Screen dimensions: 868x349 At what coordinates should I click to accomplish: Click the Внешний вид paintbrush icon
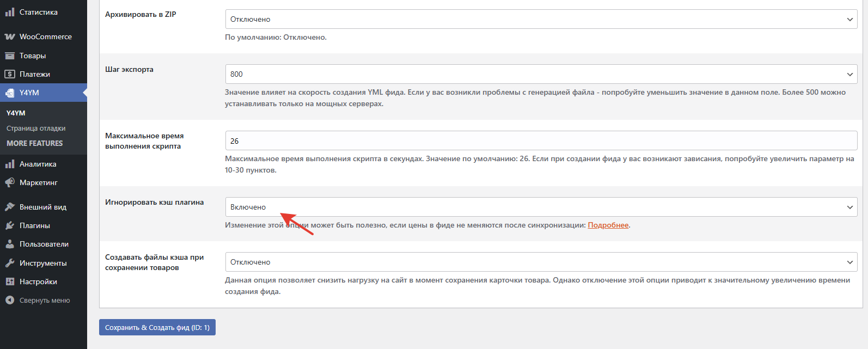(x=10, y=207)
